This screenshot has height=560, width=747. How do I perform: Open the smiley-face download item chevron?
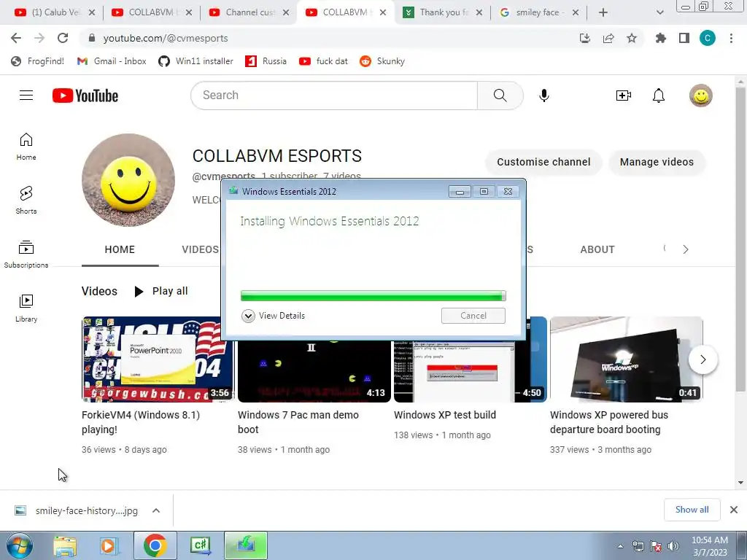pyautogui.click(x=156, y=510)
